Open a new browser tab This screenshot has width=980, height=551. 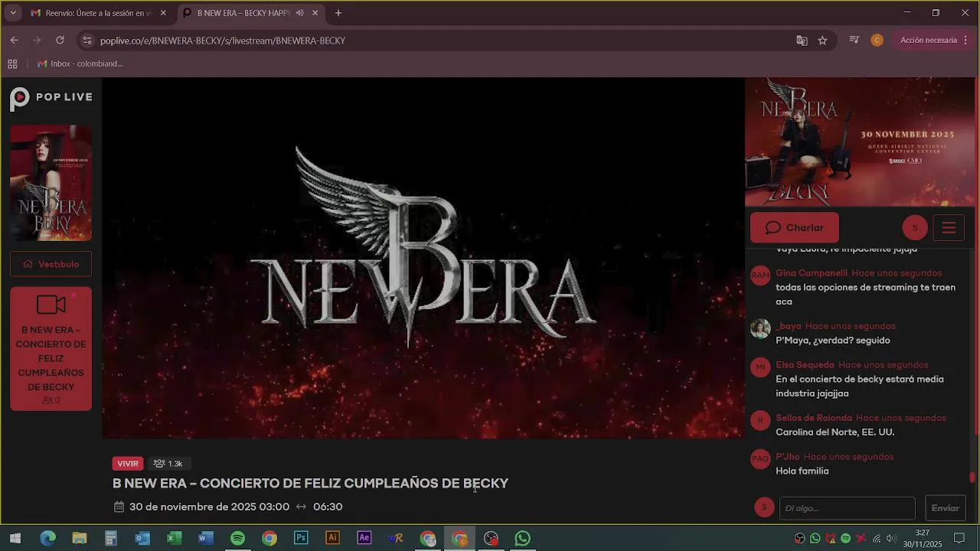click(338, 13)
